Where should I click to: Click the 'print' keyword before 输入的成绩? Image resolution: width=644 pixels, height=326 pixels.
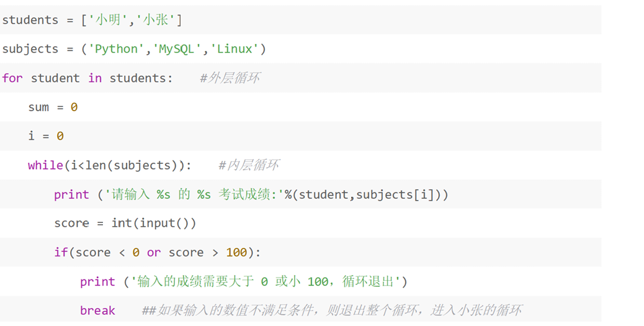[x=97, y=281]
